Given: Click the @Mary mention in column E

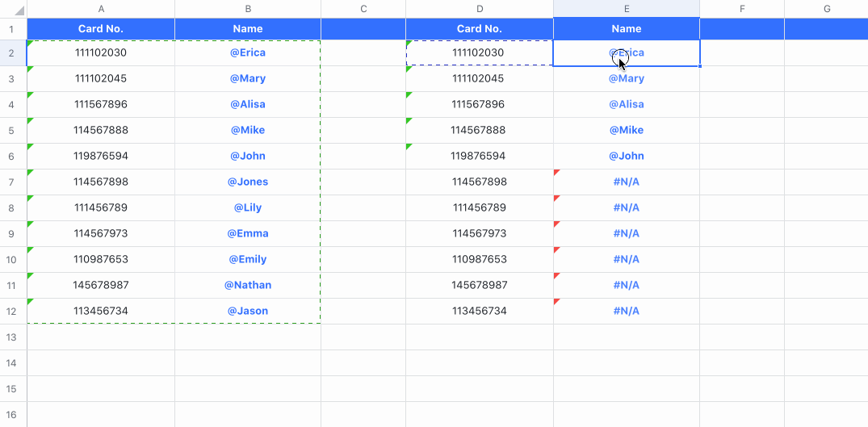Looking at the screenshot, I should coord(627,78).
